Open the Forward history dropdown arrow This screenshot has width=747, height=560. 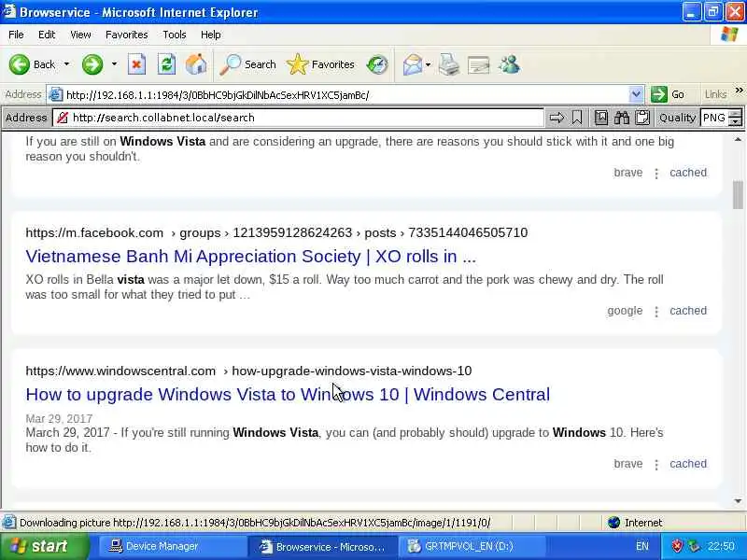[x=114, y=64]
